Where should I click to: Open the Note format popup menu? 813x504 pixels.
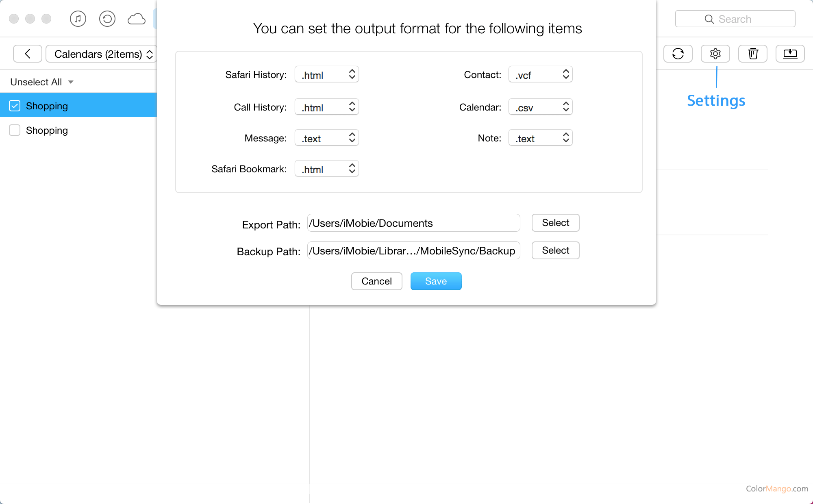pos(541,138)
